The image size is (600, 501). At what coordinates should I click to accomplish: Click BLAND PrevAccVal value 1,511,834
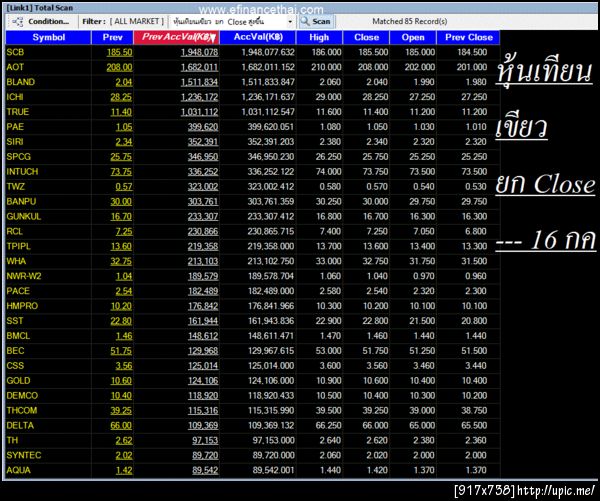pos(199,82)
